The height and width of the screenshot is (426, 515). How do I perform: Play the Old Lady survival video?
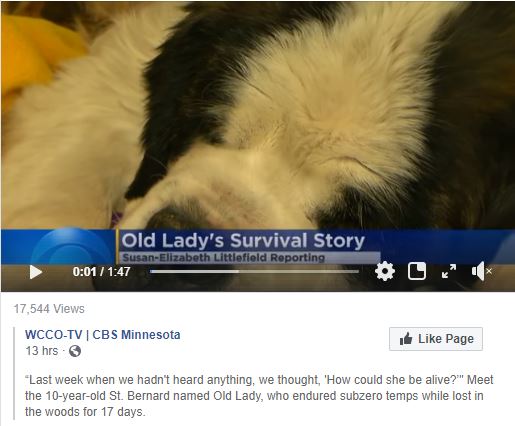36,272
